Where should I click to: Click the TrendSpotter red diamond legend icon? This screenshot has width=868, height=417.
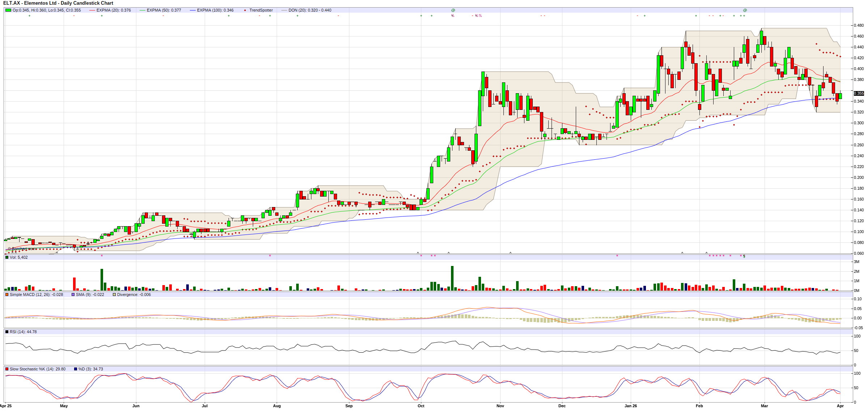245,10
